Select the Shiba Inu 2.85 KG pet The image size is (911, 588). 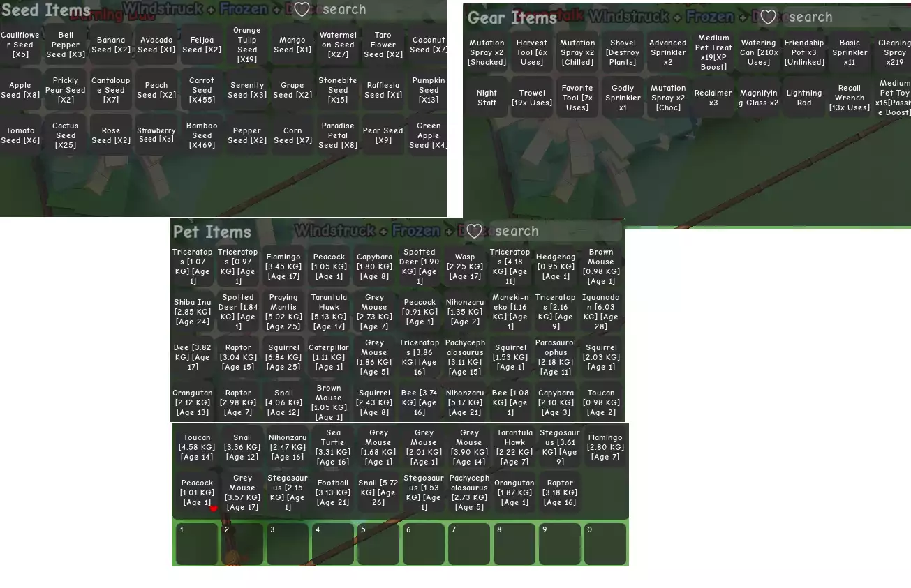[193, 312]
